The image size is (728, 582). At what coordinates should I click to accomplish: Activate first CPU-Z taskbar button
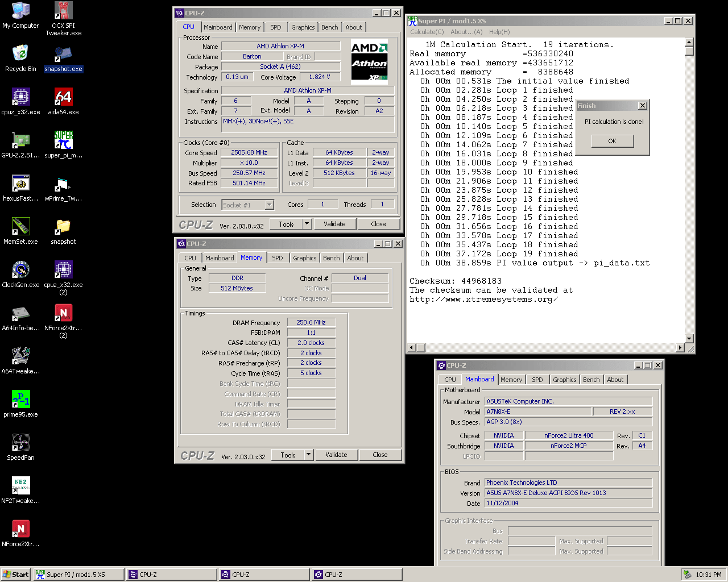[171, 575]
